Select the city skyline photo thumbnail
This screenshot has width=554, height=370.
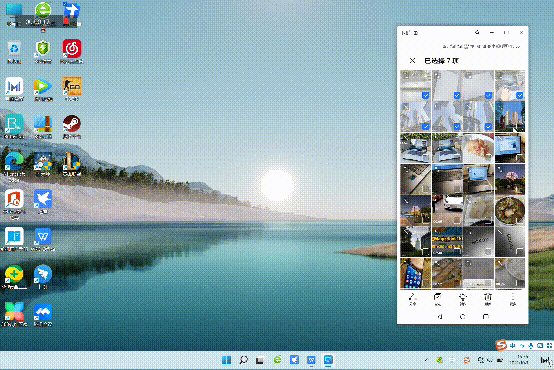coord(510,117)
